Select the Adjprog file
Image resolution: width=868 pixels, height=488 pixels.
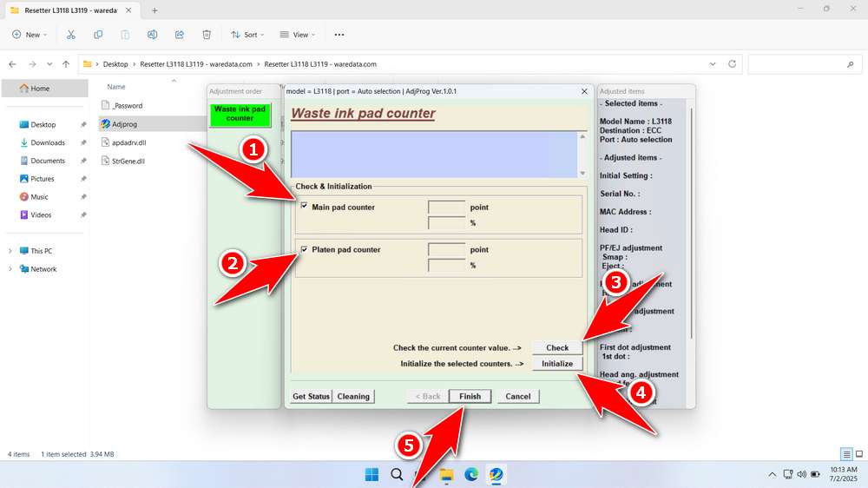click(124, 124)
